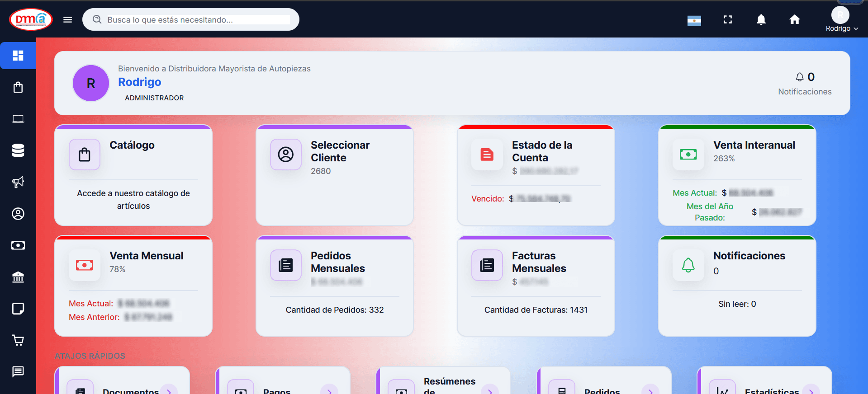This screenshot has height=394, width=868.
Task: Click 'Cantidad de Facturas: 1431' text
Action: tap(536, 310)
